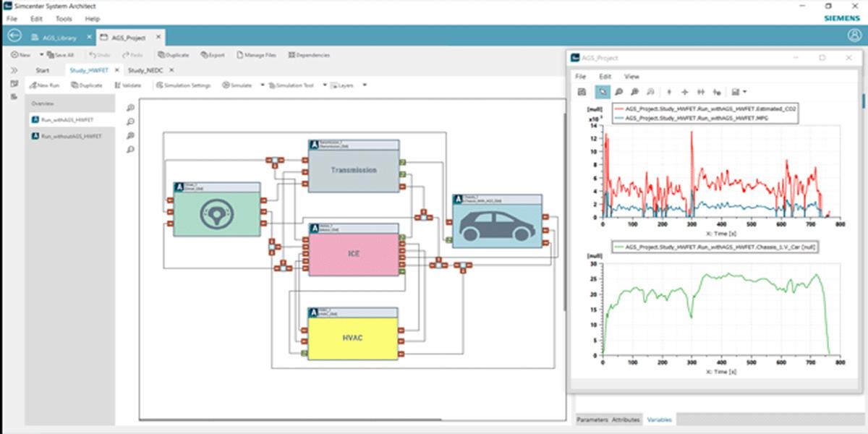Toggle the selected zoom-area tool in plot toolbar
The height and width of the screenshot is (434, 868).
(x=603, y=92)
